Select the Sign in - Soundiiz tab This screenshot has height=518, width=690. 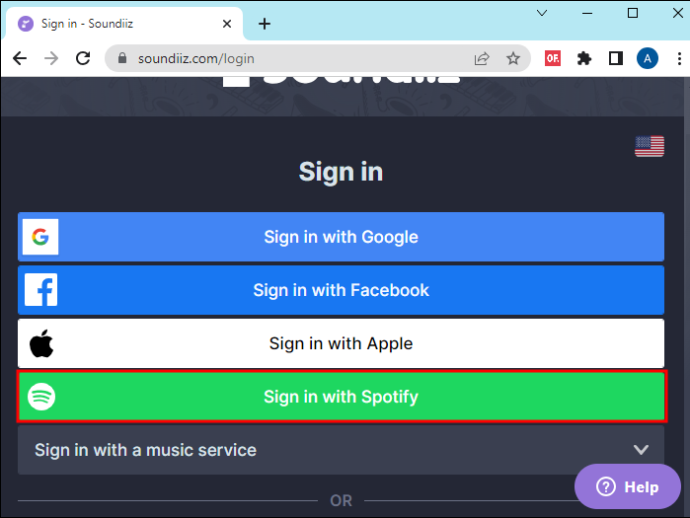click(x=124, y=23)
